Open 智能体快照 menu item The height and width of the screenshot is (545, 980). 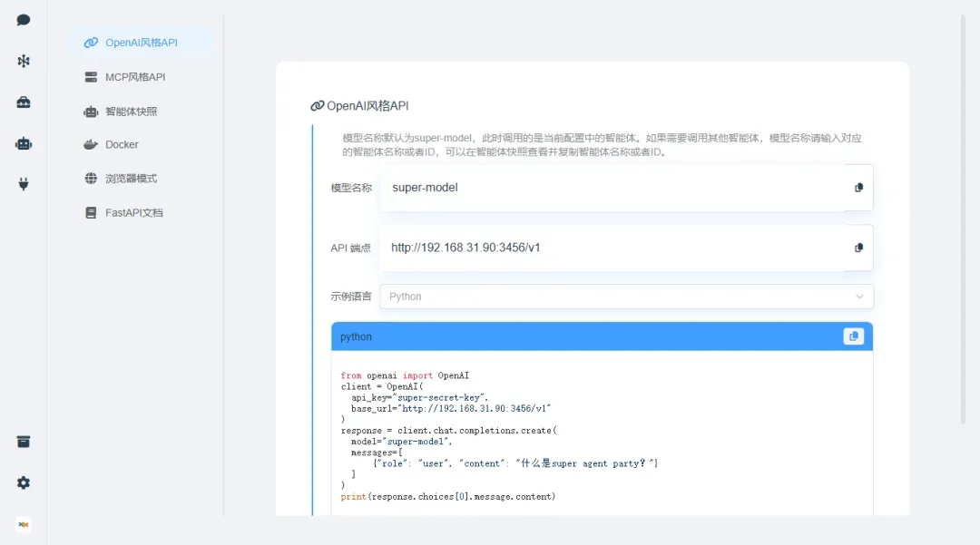pyautogui.click(x=131, y=112)
